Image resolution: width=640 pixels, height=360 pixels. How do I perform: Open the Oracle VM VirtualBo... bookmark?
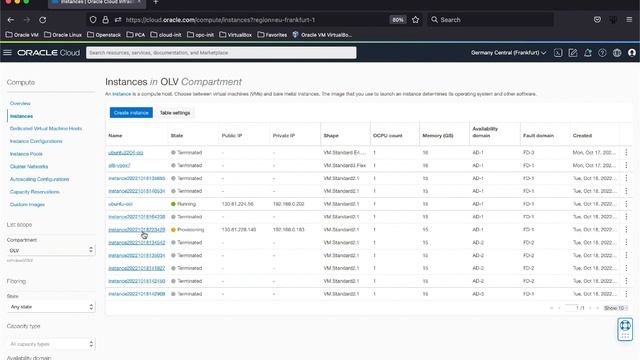(x=322, y=35)
